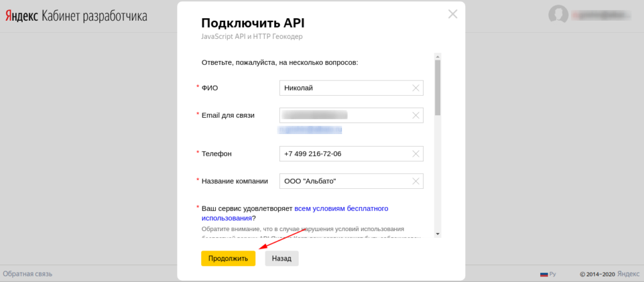Viewport: 644px width, 282px height.
Task: Clear the Телефон field with X icon
Action: pos(416,154)
